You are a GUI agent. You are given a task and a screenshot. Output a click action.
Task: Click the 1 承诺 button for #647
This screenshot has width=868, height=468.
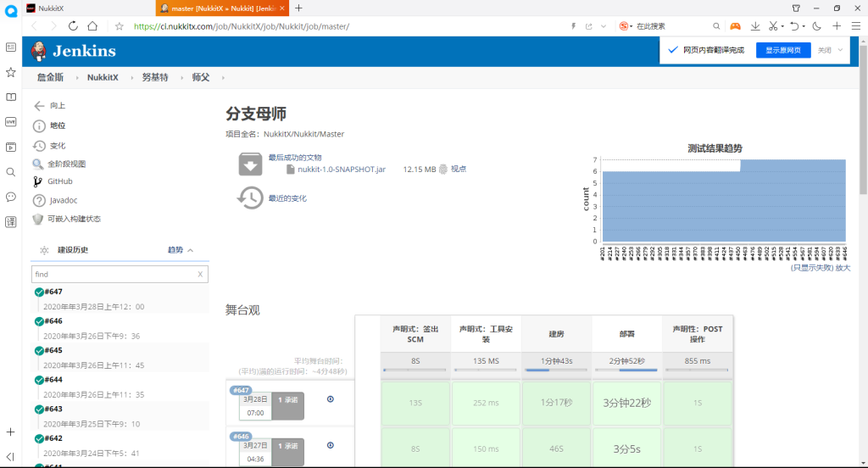click(288, 406)
